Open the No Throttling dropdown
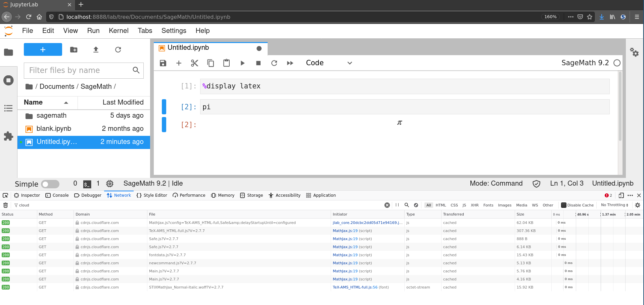Screen dimensions: 644x305 coord(614,205)
